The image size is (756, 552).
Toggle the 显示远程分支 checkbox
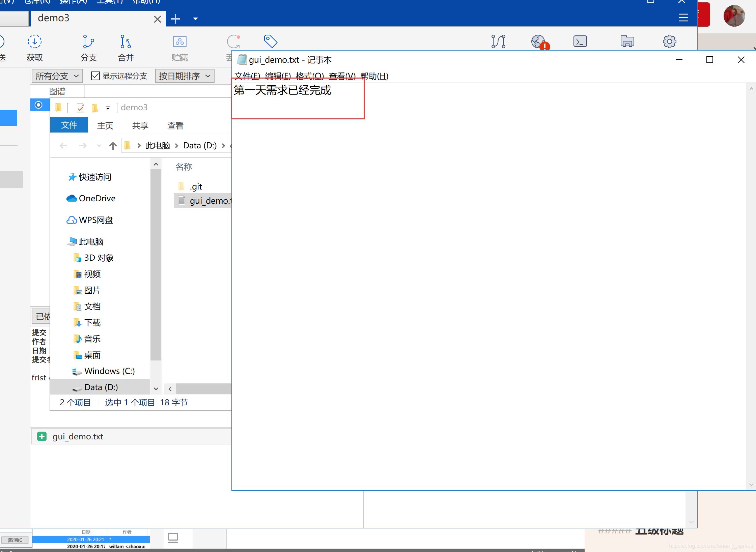[x=95, y=76]
